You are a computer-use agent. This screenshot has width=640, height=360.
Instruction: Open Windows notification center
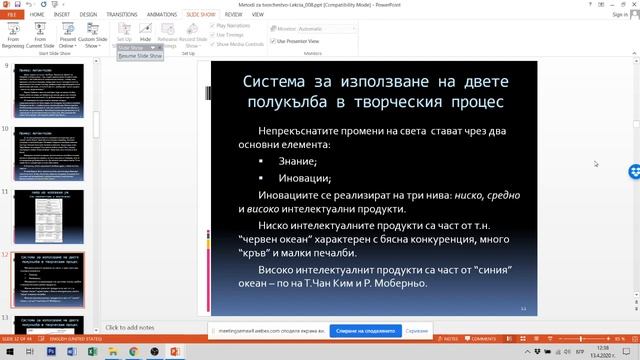coord(627,351)
